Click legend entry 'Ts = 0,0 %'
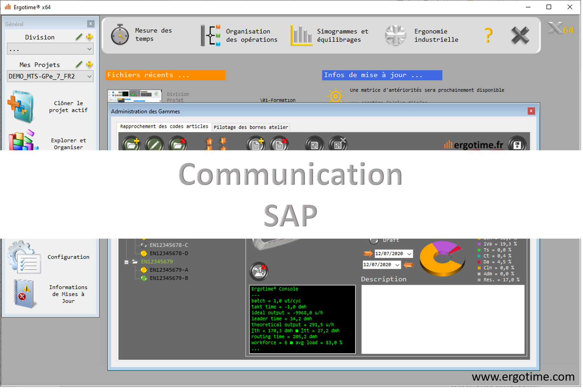Viewport: 583px width, 392px height. pyautogui.click(x=497, y=250)
